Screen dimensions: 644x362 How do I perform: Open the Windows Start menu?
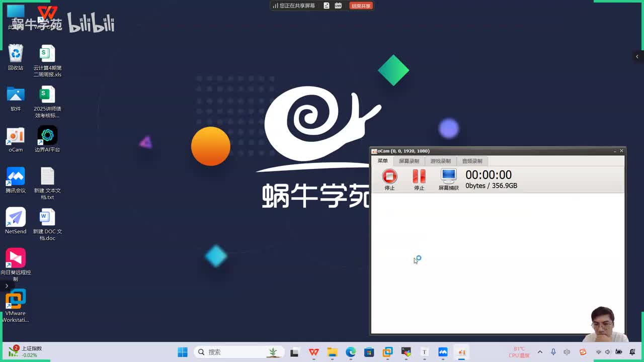click(x=183, y=352)
